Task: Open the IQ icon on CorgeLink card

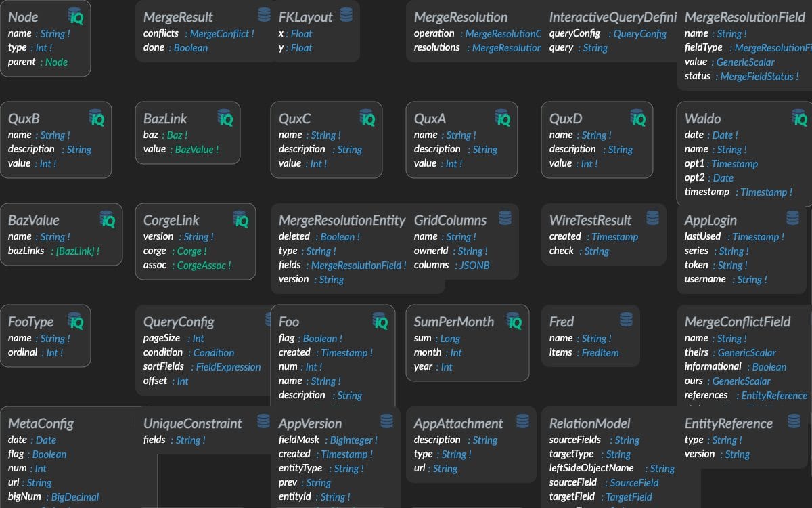Action: click(241, 220)
